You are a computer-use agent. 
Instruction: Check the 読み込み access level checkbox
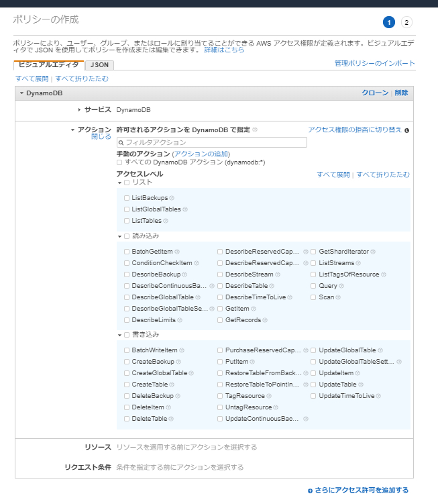[127, 236]
